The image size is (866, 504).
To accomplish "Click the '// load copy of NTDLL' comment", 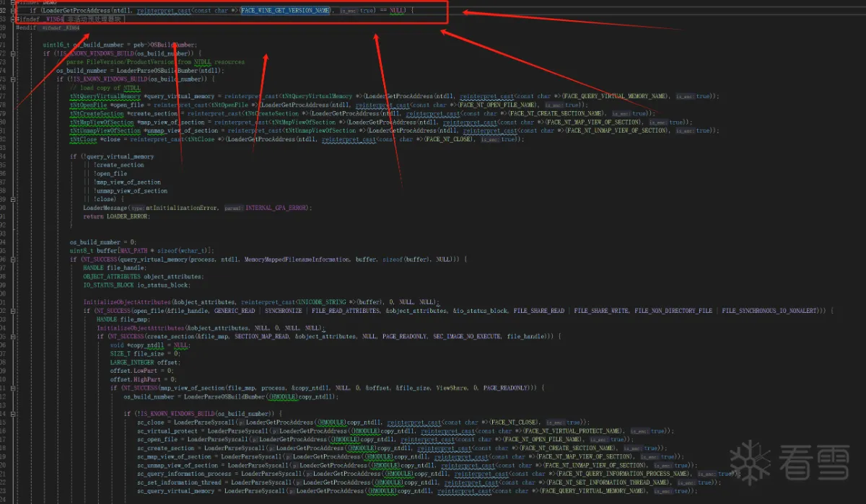I will pyautogui.click(x=105, y=88).
